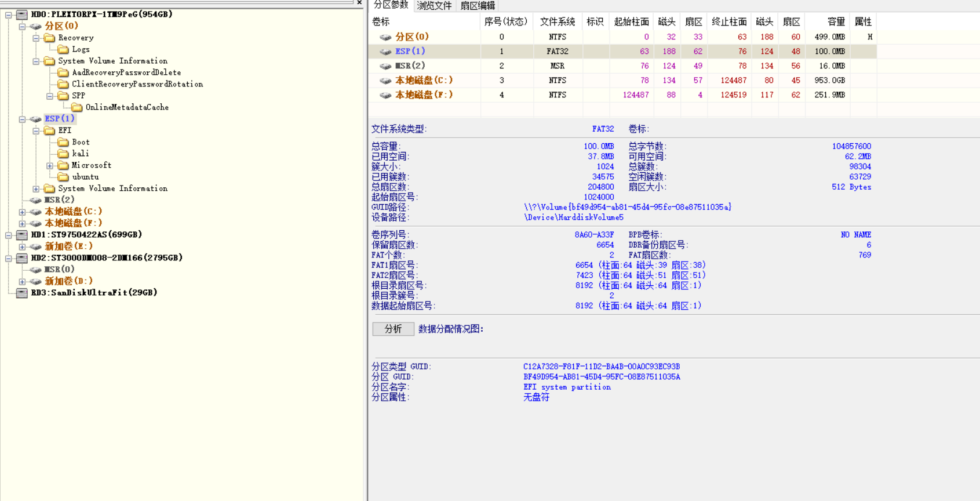Collapse the 分区(0) partition node
The width and height of the screenshot is (980, 501).
[22, 26]
